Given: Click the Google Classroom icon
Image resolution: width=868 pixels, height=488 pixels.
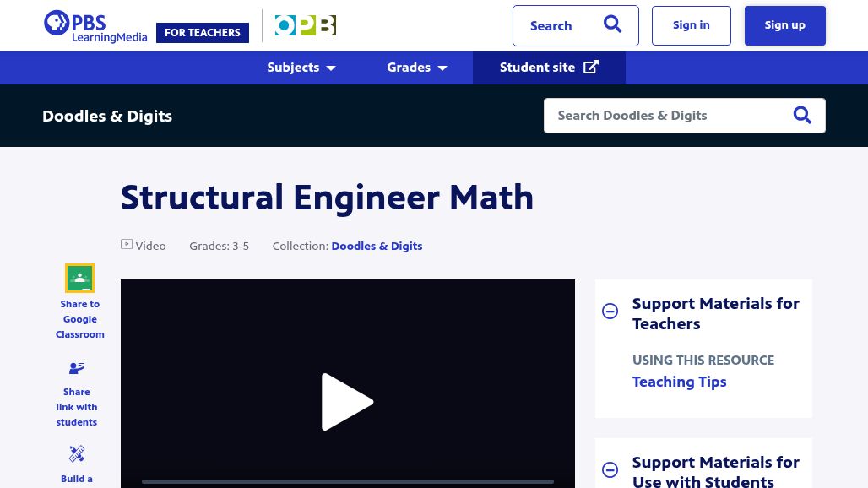Looking at the screenshot, I should tap(79, 278).
